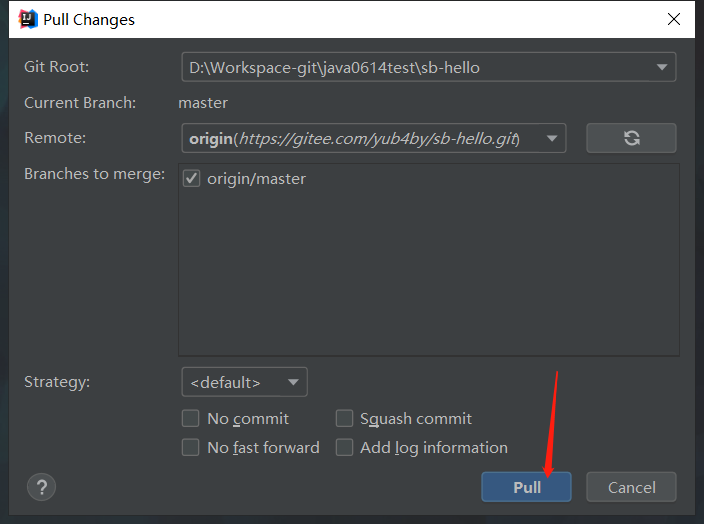Close the Pull Changes dialog
The height and width of the screenshot is (524, 704).
[x=672, y=19]
